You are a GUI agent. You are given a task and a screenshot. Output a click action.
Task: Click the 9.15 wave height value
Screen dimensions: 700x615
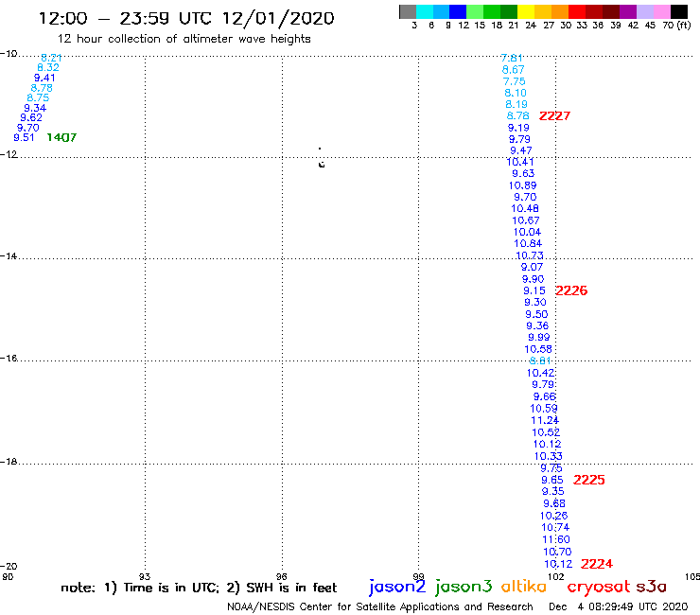pyautogui.click(x=534, y=291)
